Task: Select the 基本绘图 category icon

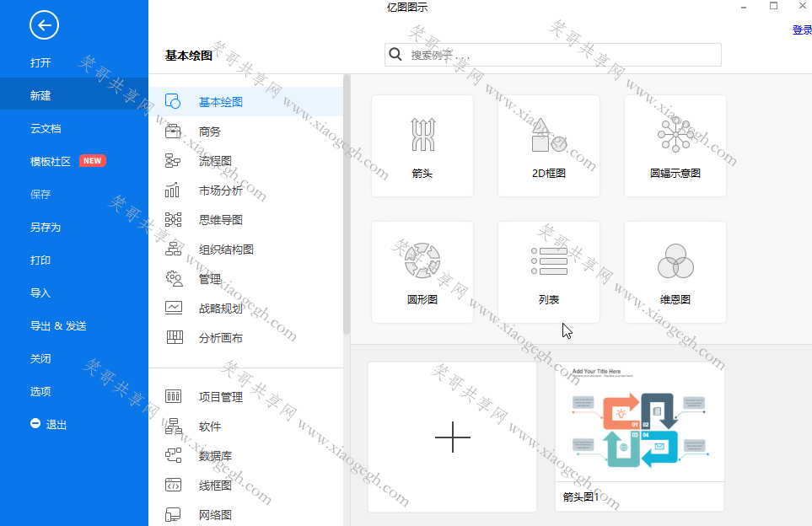Action: 173,101
